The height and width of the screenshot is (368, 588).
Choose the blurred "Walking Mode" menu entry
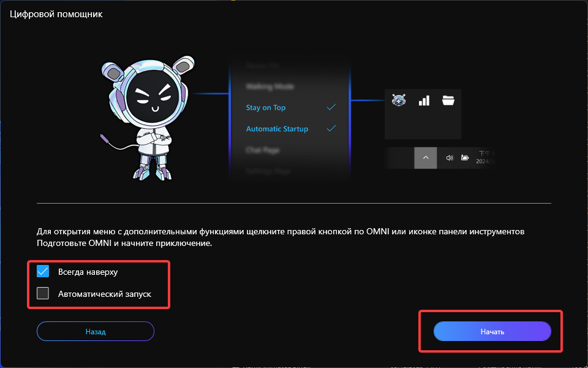[x=269, y=86]
